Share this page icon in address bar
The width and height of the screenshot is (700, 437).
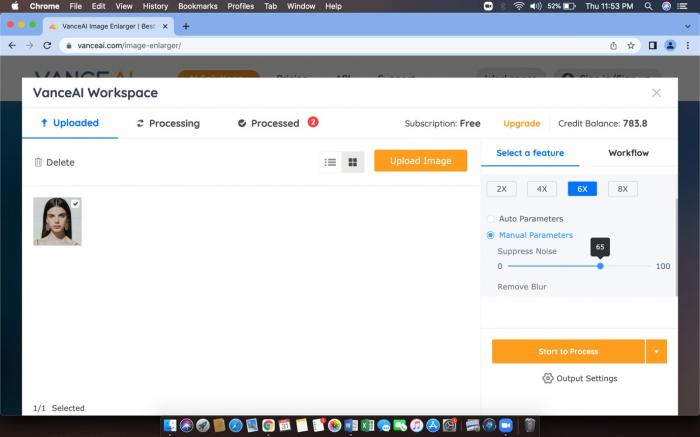pos(613,46)
